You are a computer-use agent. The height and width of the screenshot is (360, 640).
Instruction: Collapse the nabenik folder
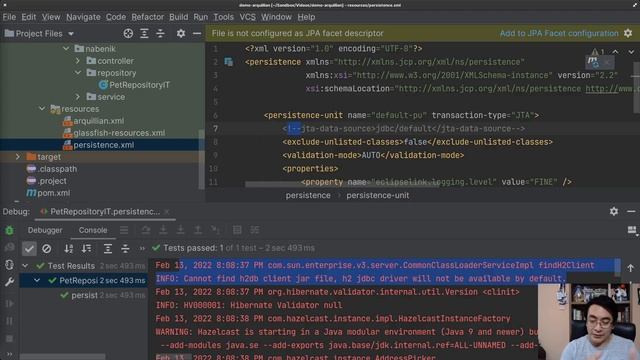[66, 49]
